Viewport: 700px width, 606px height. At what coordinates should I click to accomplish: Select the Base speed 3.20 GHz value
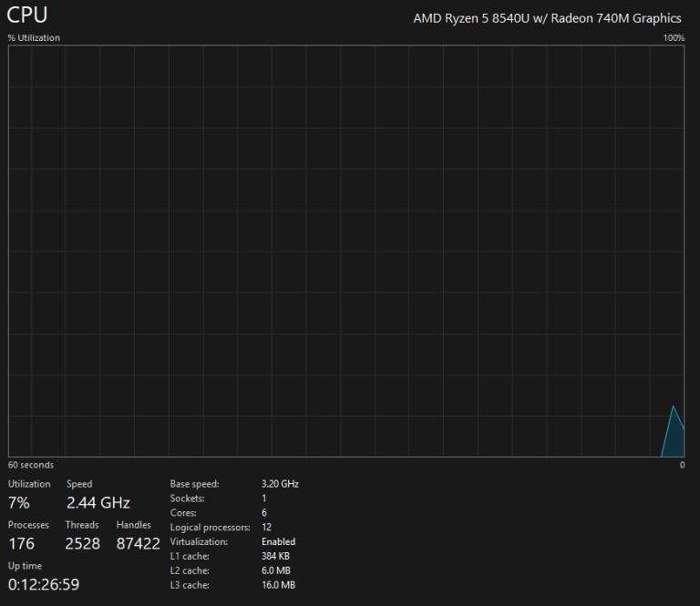click(x=280, y=484)
